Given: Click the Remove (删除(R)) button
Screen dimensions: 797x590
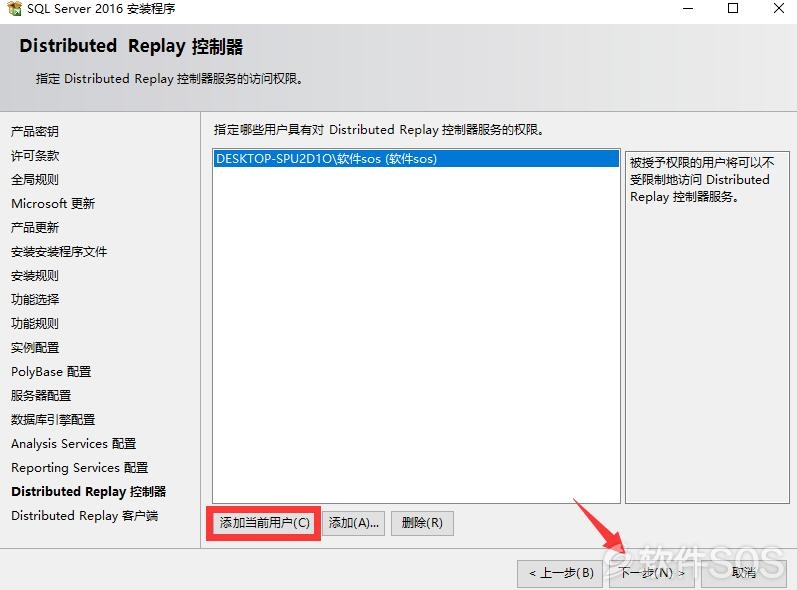Looking at the screenshot, I should (422, 523).
